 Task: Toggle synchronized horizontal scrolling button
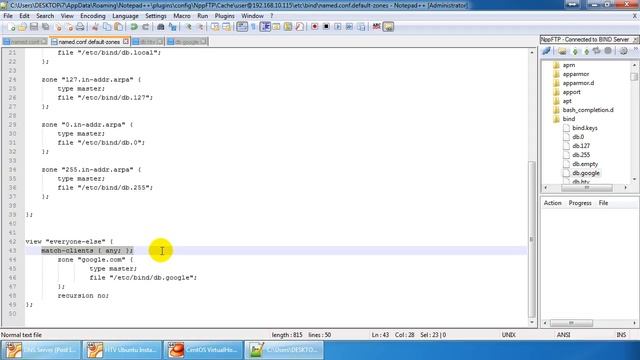226,27
